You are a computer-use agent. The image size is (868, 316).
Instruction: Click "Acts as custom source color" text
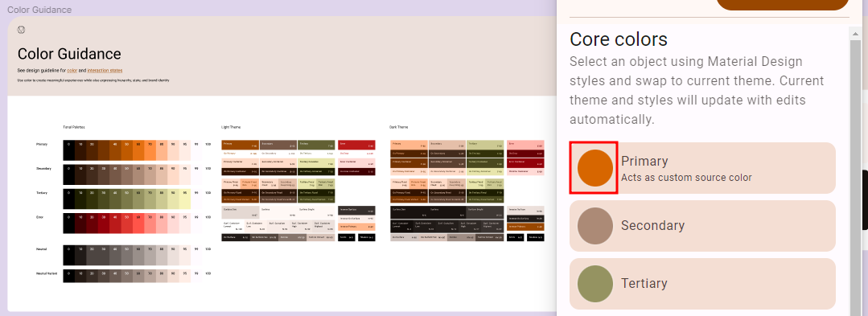pyautogui.click(x=686, y=178)
